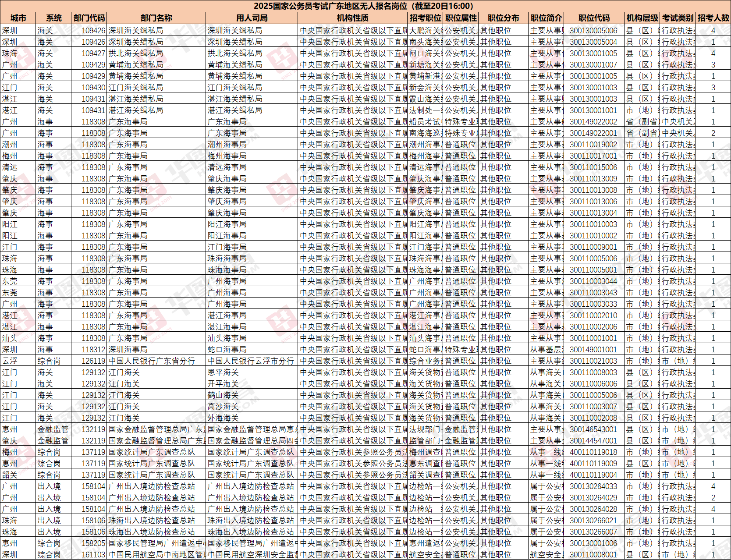Image resolution: width=731 pixels, height=560 pixels.
Task: Click job code cell 300149001001
Action: 594,350
